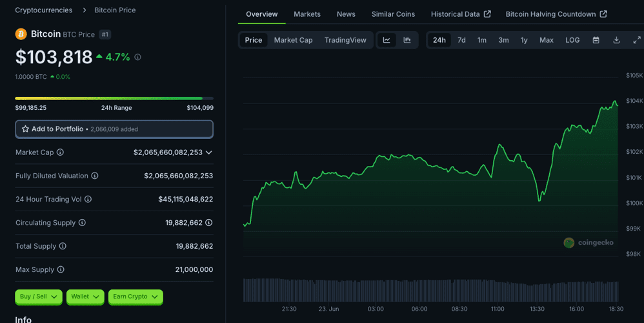Set chart range to 3m
Viewport: 644px width, 323px height.
(503, 40)
